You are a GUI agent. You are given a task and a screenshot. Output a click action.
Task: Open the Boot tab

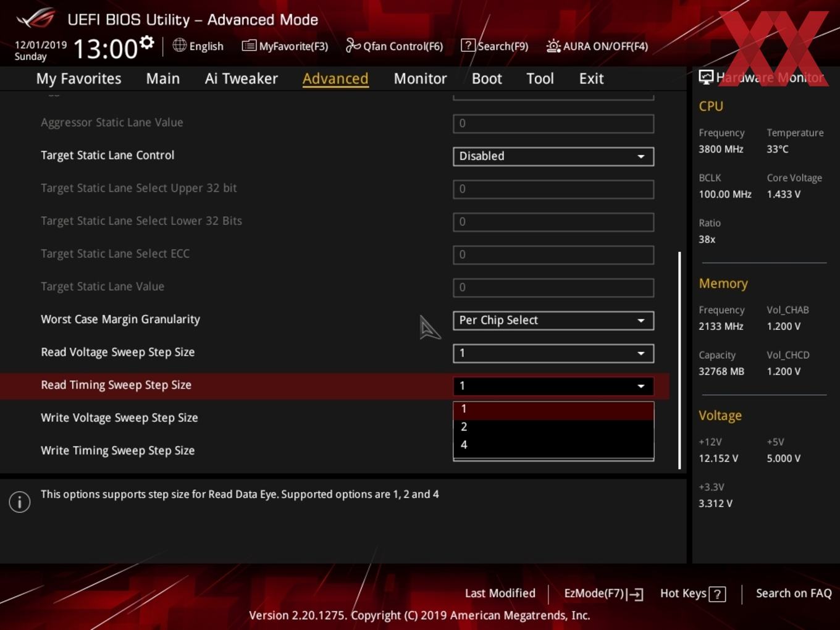[x=487, y=78]
